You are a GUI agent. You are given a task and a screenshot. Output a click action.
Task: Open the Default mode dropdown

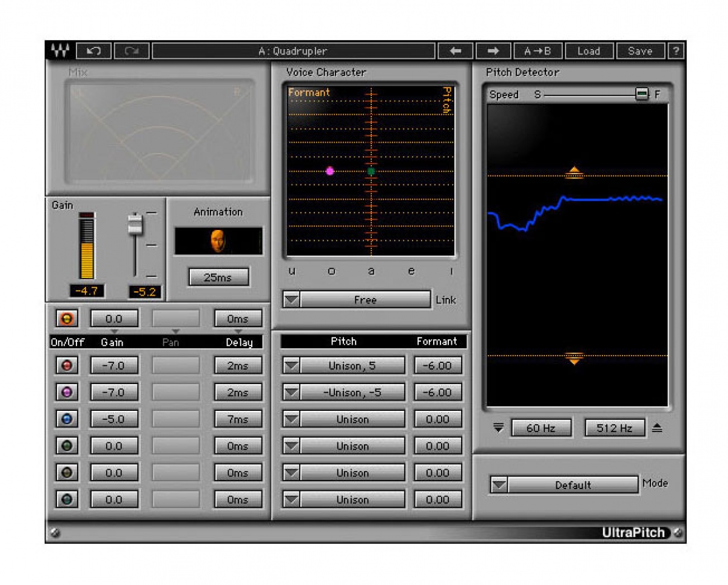(x=499, y=485)
